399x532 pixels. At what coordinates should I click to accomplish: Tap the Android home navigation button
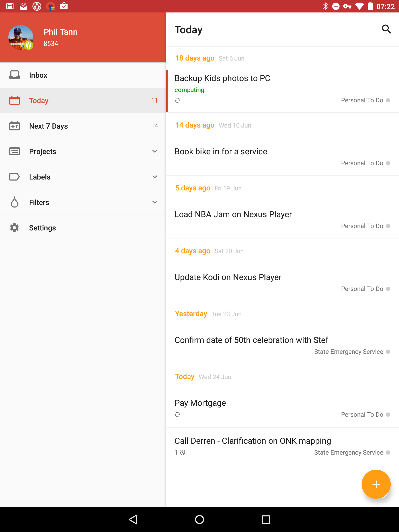[199, 520]
